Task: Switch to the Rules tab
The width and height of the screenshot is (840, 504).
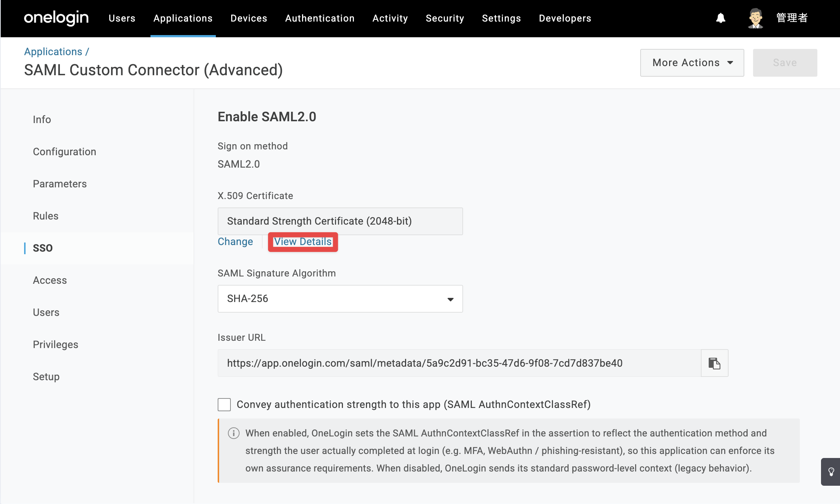Action: [46, 216]
